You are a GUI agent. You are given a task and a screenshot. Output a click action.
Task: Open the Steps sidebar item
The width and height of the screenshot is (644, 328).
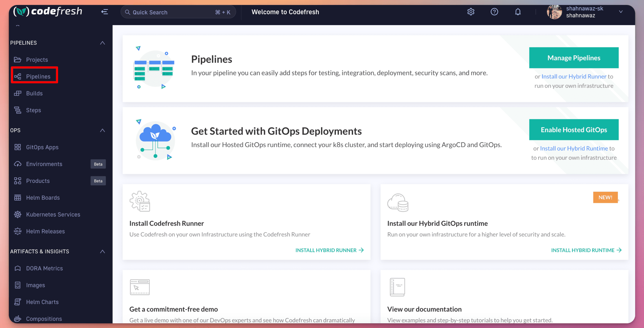point(33,110)
